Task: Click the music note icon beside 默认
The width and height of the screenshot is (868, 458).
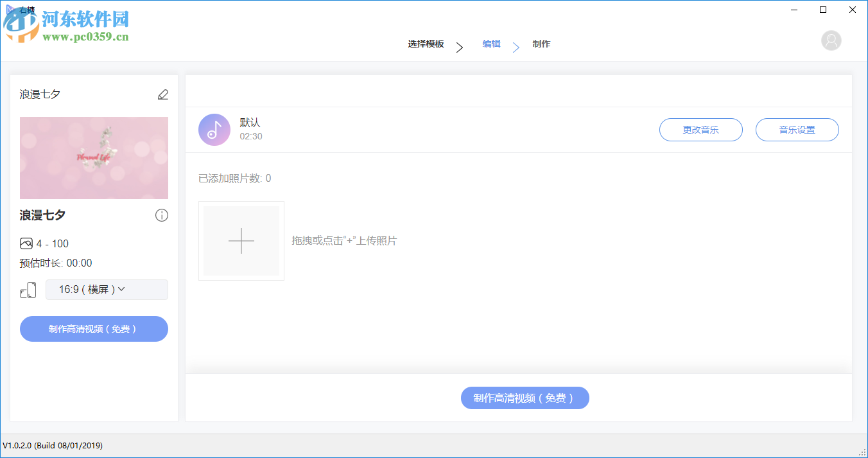Action: pos(214,129)
